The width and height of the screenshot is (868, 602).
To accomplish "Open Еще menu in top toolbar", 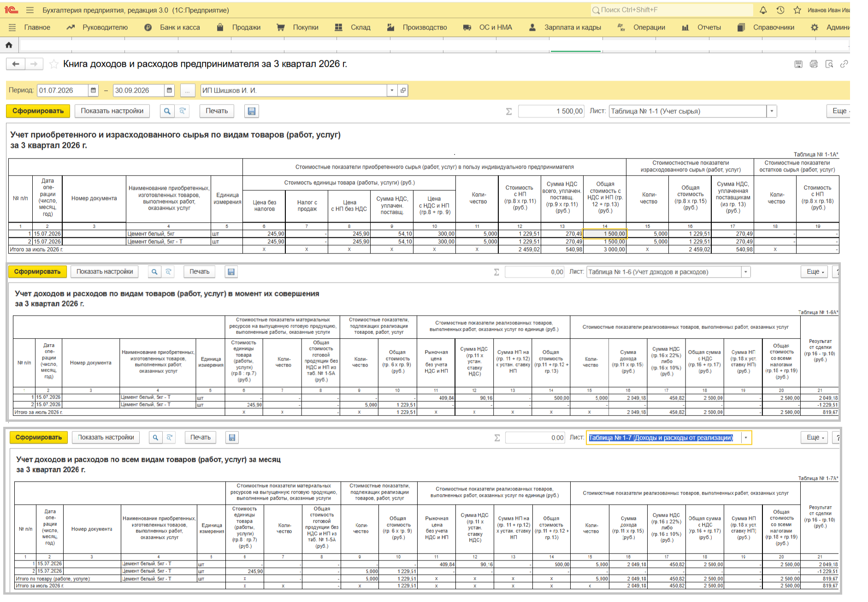I will (839, 111).
